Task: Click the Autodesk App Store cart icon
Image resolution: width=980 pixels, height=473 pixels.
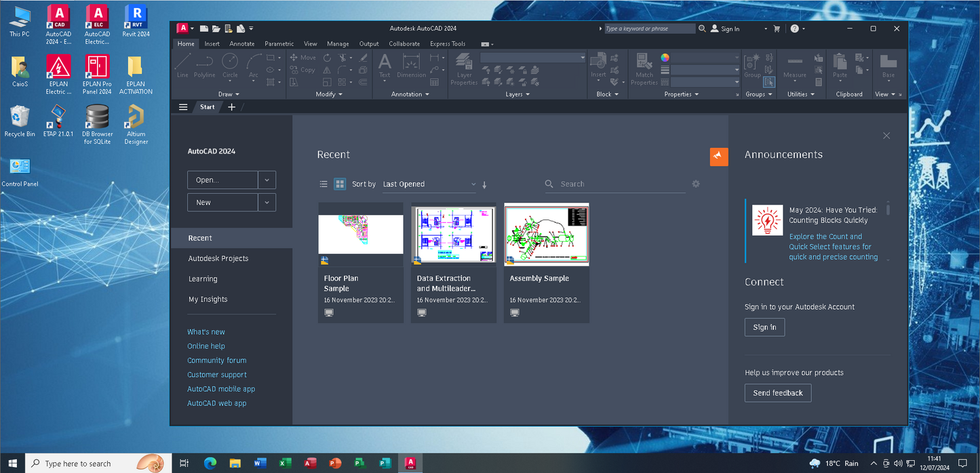Action: click(x=777, y=28)
